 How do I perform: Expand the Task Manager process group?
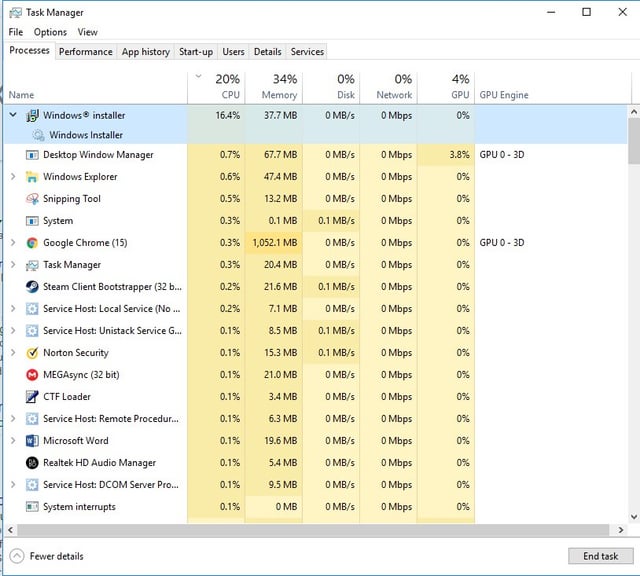pos(13,265)
